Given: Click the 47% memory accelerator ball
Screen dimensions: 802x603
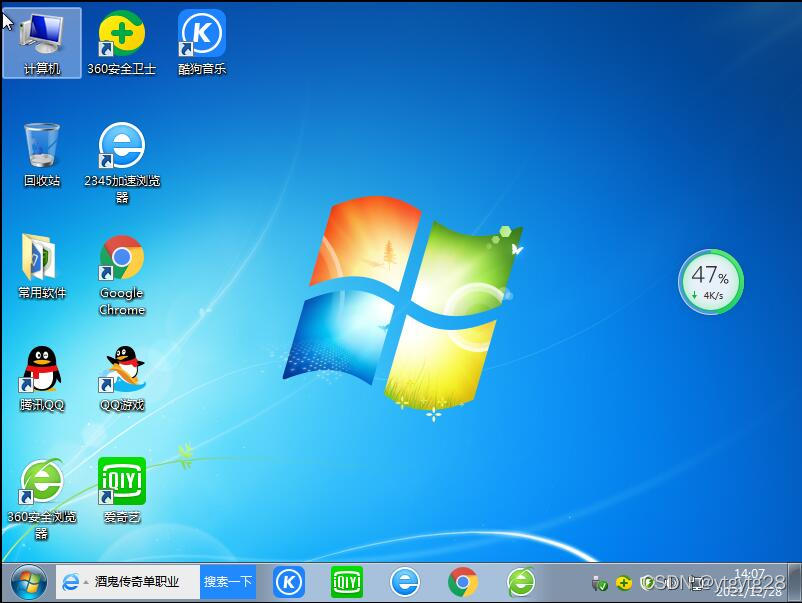Looking at the screenshot, I should pyautogui.click(x=710, y=282).
